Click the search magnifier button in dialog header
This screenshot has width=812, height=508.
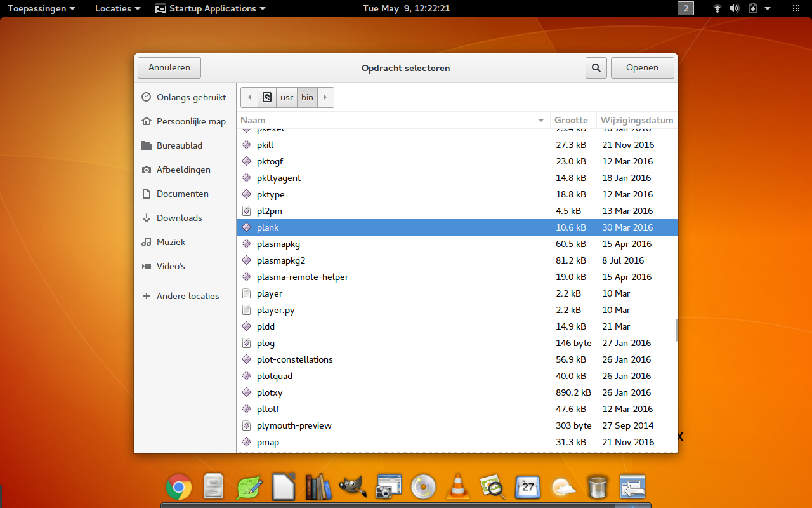point(596,68)
